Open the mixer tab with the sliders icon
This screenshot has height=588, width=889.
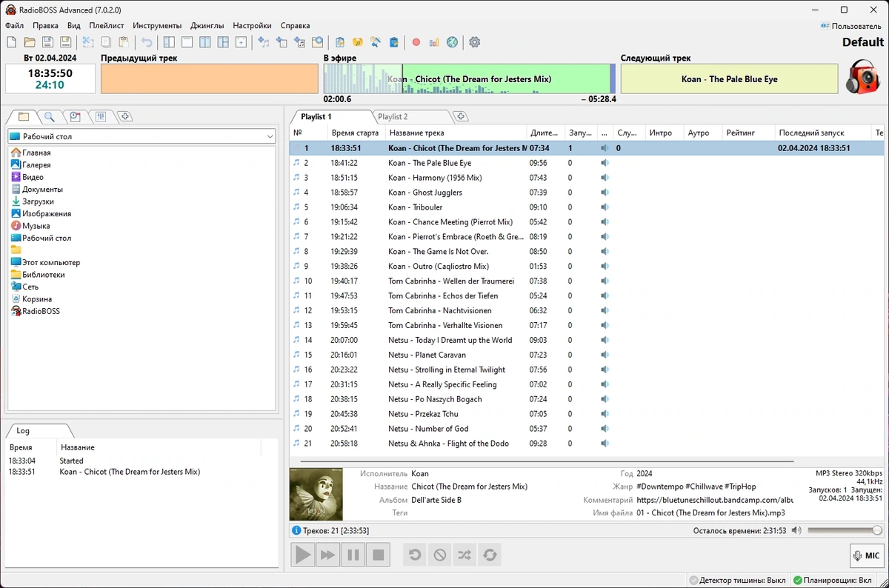(101, 116)
